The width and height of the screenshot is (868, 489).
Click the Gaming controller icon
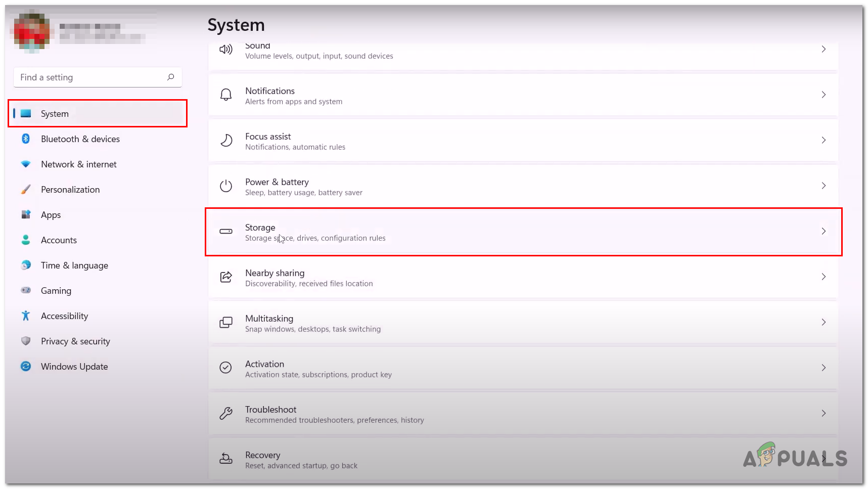pos(26,290)
